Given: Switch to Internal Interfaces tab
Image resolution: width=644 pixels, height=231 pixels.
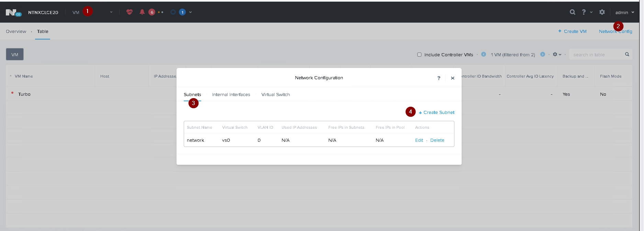Looking at the screenshot, I should click(x=231, y=95).
